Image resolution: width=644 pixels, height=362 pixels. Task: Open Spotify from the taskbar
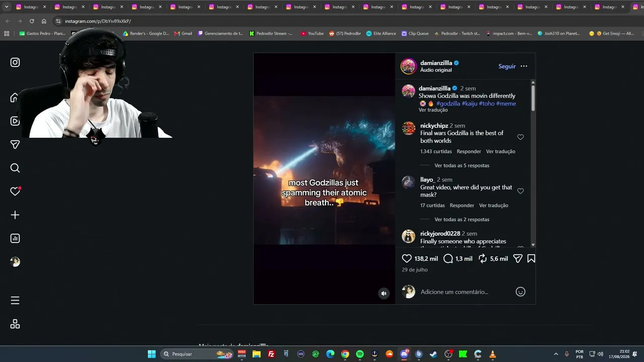[360, 354]
